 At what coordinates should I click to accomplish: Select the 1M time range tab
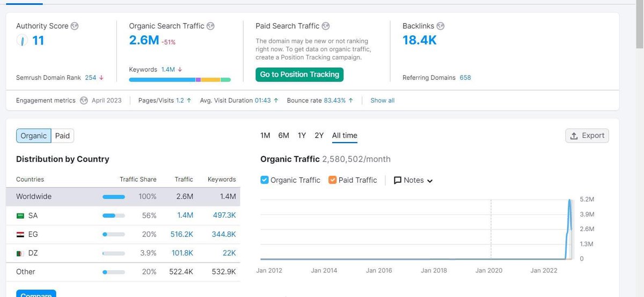[x=265, y=136]
